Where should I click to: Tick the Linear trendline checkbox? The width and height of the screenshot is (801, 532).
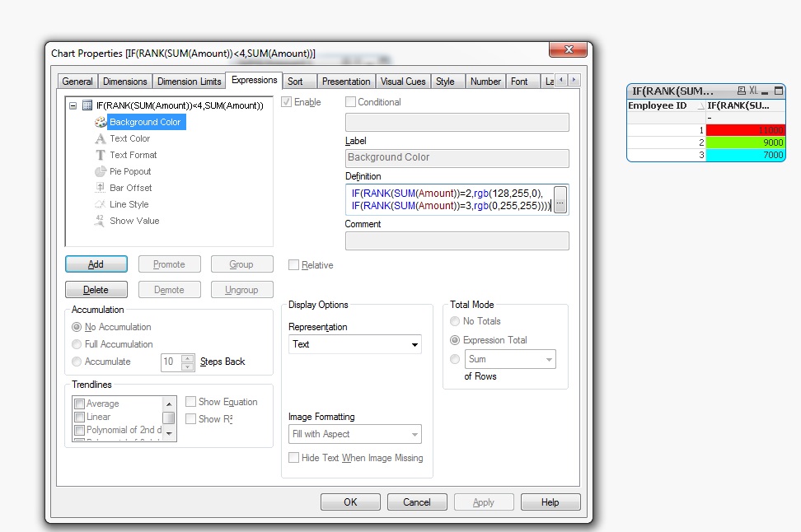tap(80, 418)
